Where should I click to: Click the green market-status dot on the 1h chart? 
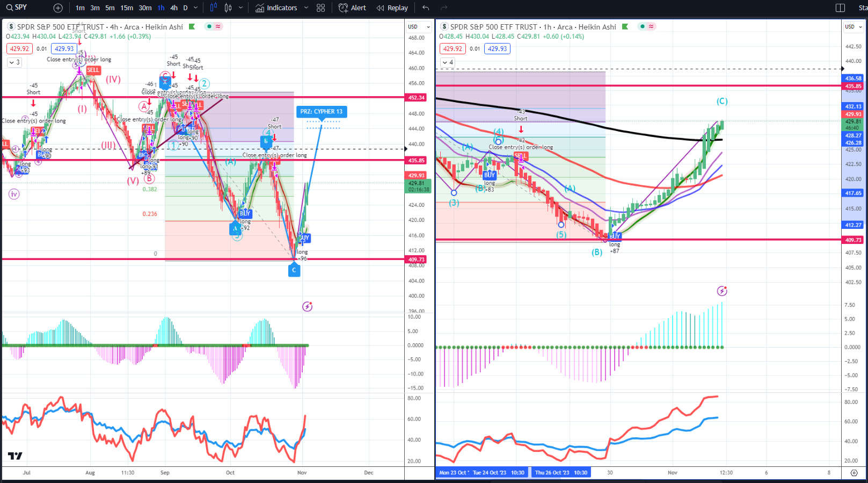pyautogui.click(x=643, y=26)
